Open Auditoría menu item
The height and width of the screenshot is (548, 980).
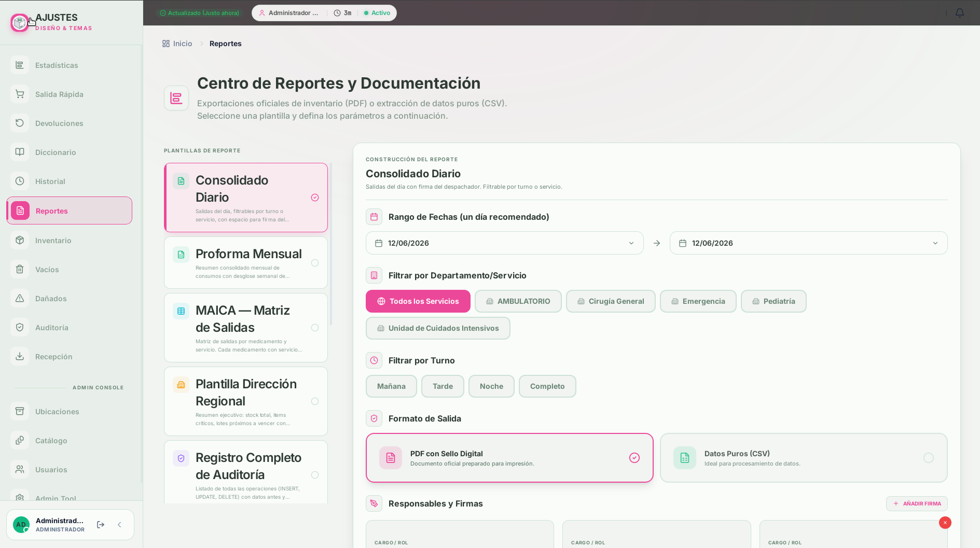click(x=69, y=327)
